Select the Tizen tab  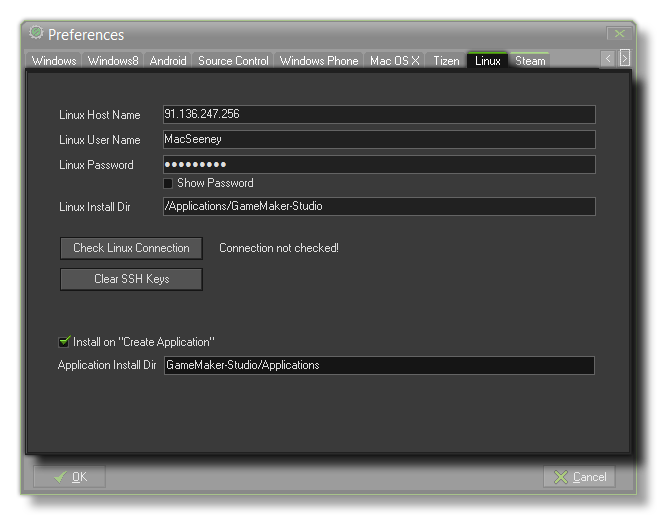point(446,61)
